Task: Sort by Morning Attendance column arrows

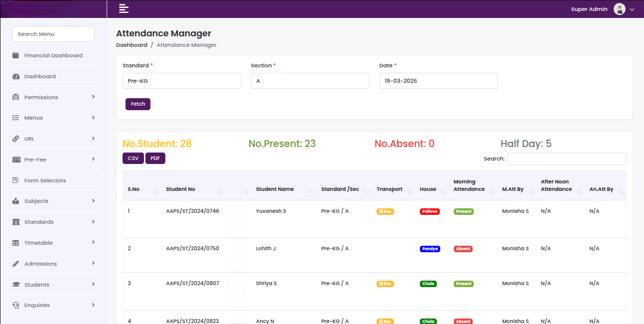Action: coord(492,191)
